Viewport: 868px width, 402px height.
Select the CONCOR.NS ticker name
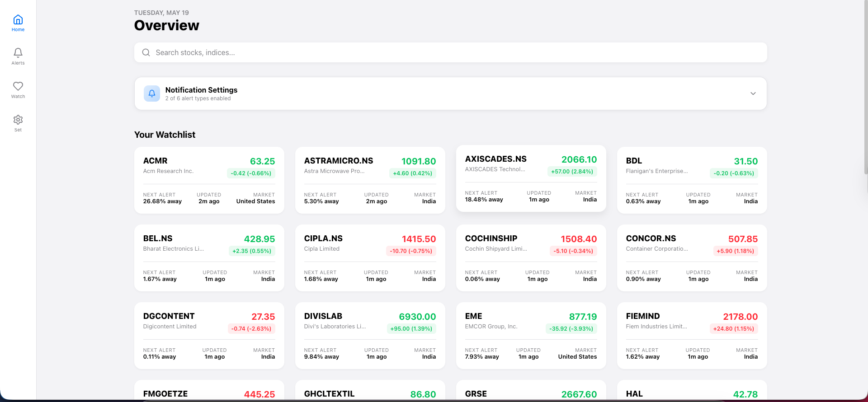(651, 238)
